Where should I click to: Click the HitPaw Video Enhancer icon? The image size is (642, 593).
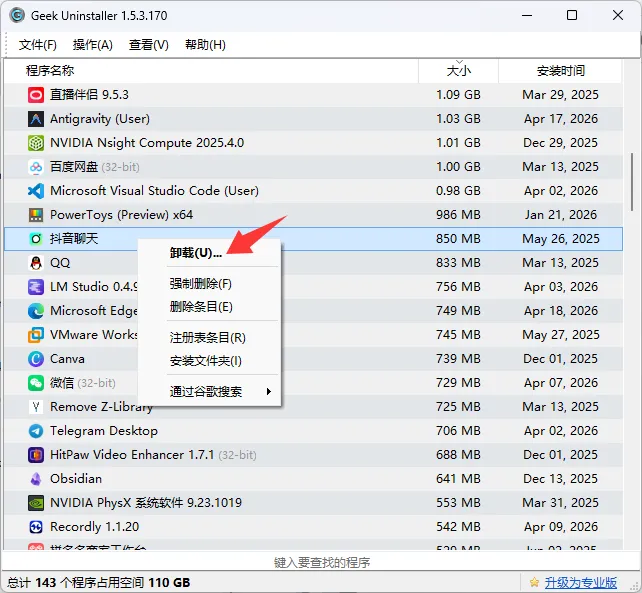click(x=36, y=455)
